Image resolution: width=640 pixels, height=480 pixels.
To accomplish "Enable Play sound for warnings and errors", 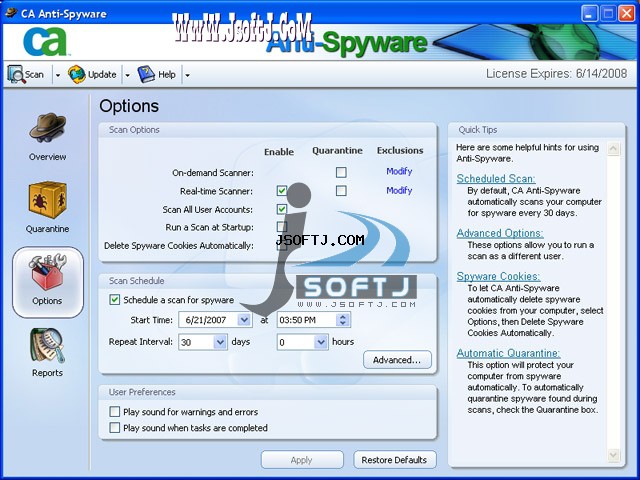I will coord(115,411).
